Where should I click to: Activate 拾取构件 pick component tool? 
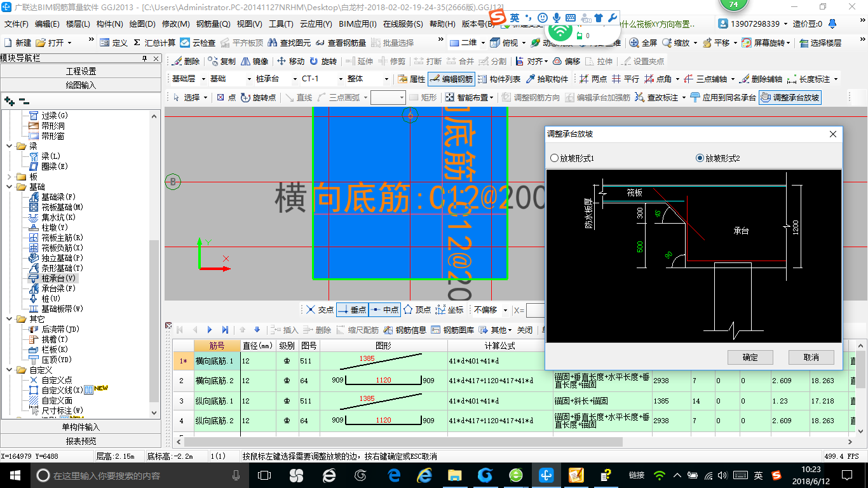click(x=546, y=79)
